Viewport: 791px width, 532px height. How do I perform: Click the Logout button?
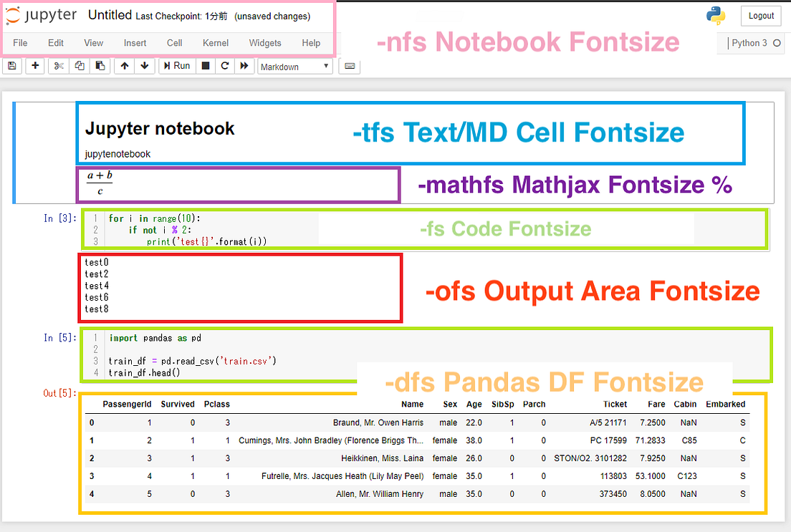pyautogui.click(x=760, y=16)
